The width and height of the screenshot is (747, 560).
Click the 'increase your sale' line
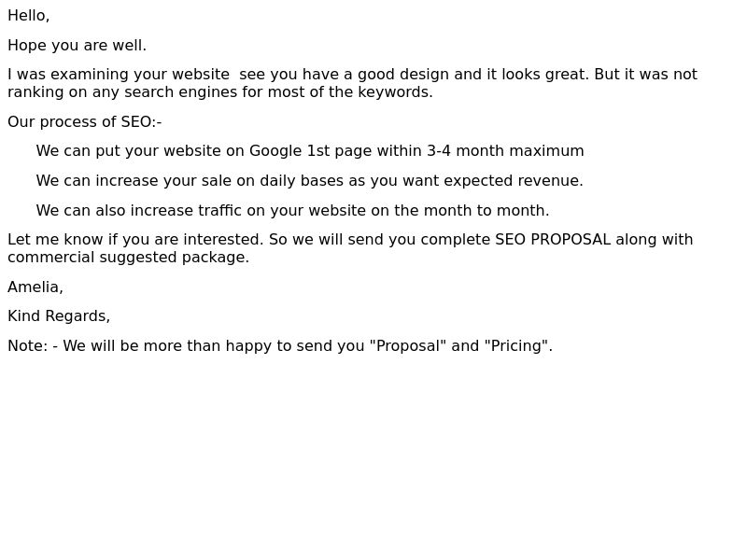tap(309, 181)
